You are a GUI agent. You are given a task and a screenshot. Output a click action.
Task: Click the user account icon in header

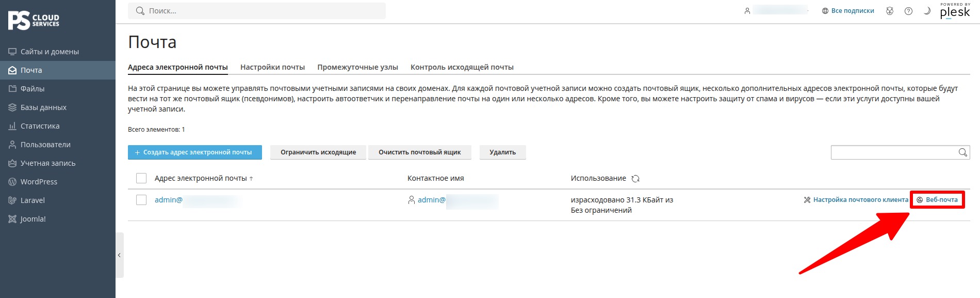point(747,11)
